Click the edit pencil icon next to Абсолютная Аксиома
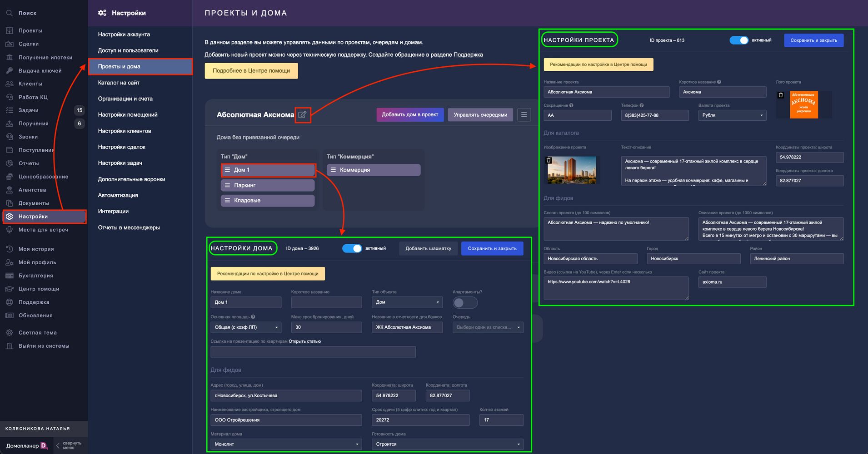 pyautogui.click(x=302, y=115)
